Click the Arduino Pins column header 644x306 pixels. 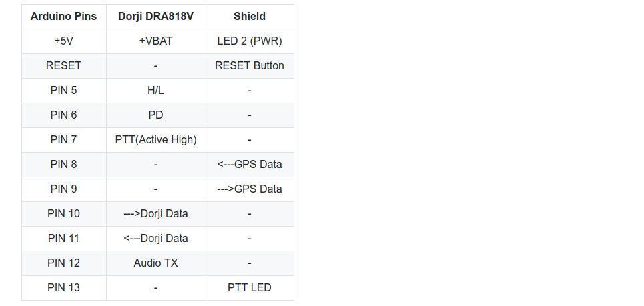(63, 17)
